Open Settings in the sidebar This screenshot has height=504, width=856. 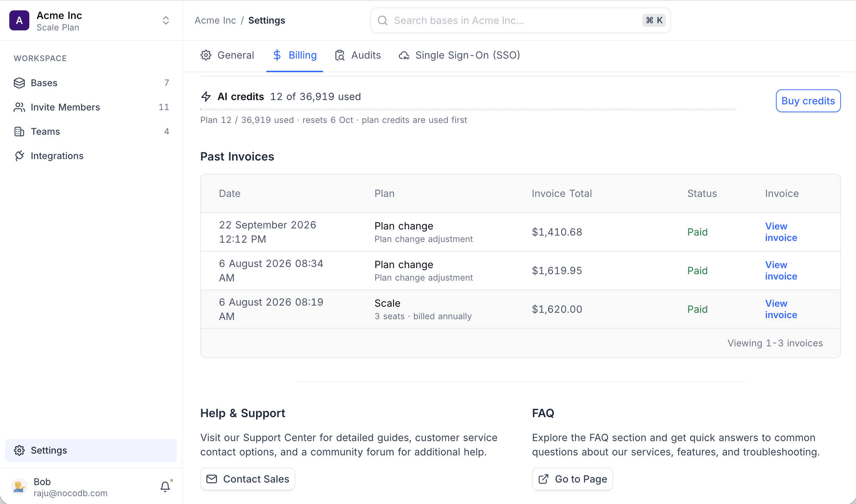[x=91, y=450]
